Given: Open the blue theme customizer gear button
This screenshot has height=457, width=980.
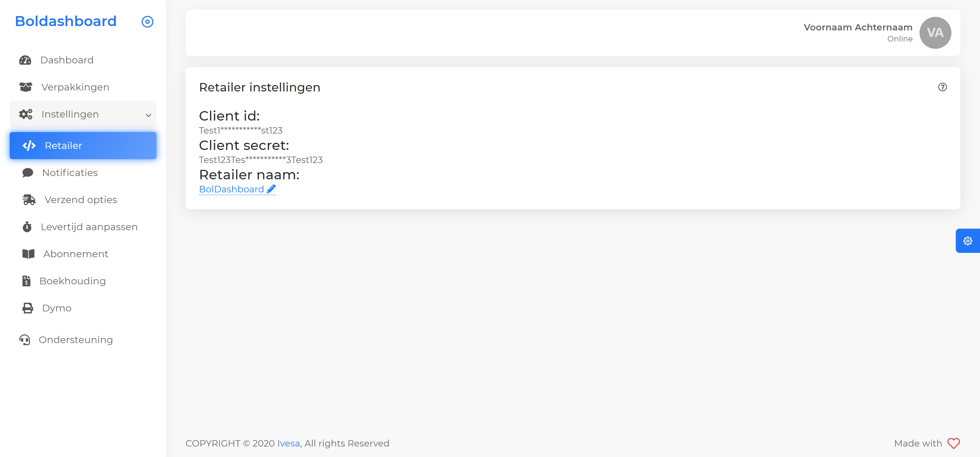Looking at the screenshot, I should tap(967, 241).
